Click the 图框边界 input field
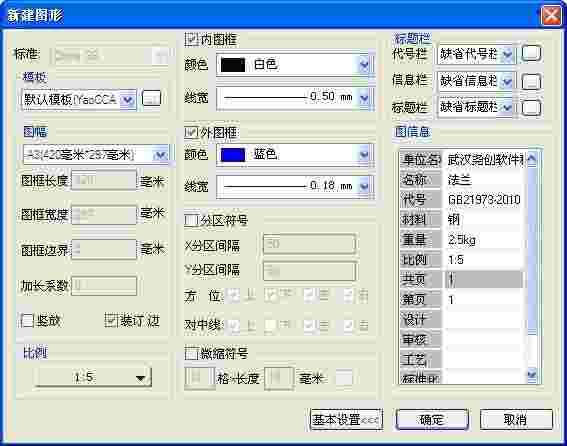 pos(104,250)
